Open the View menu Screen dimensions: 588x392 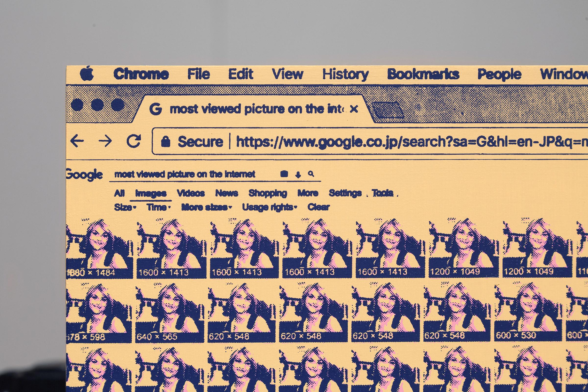[x=287, y=74]
